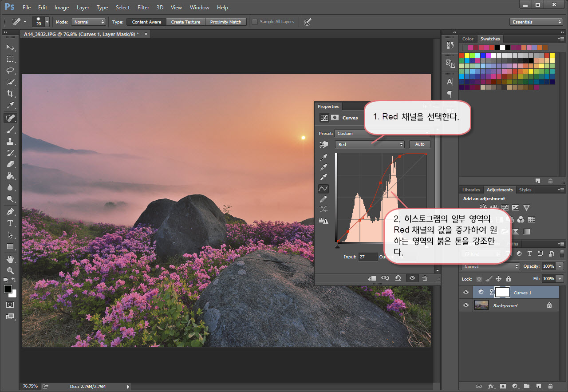The image size is (568, 392).
Task: Select the Horizontal Type tool
Action: pos(10,223)
